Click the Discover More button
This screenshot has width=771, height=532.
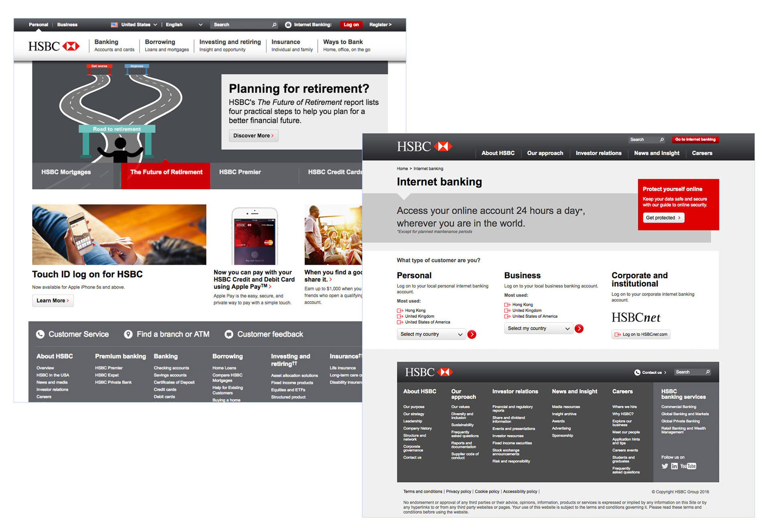(253, 136)
